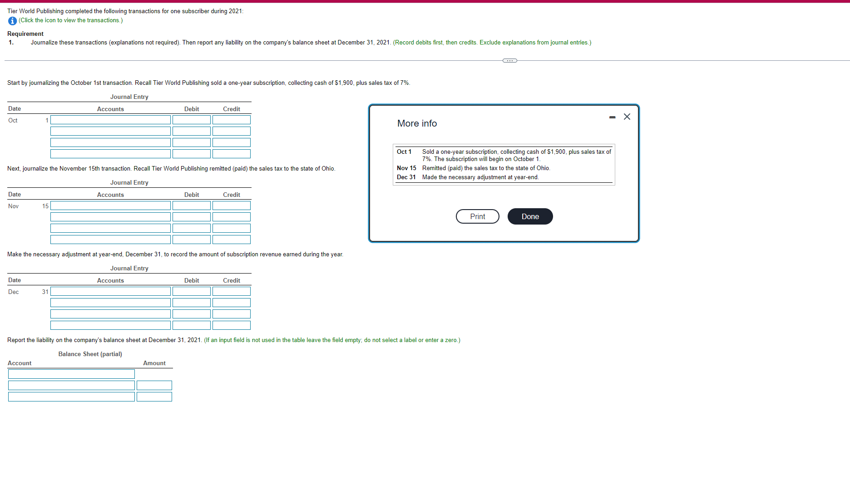Click the second Debit field of October entry
This screenshot has width=850, height=504.
[x=192, y=131]
